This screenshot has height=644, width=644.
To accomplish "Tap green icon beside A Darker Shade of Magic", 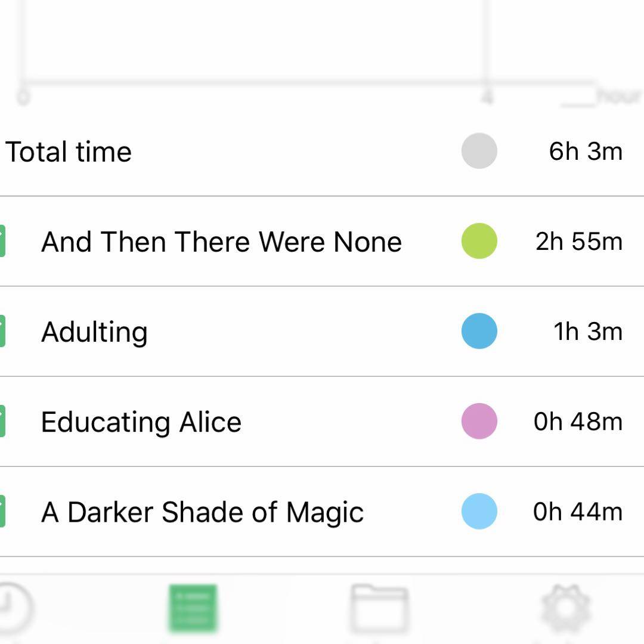I will pos(2,512).
